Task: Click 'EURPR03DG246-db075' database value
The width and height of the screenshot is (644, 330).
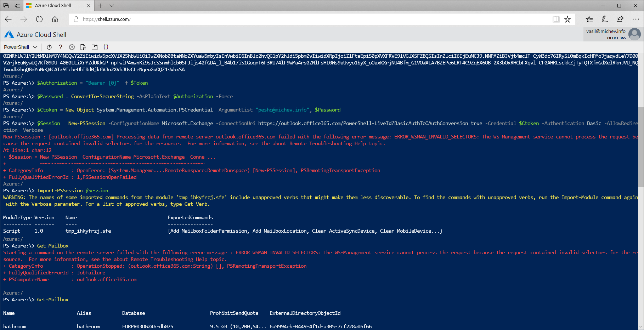Action: coord(148,326)
